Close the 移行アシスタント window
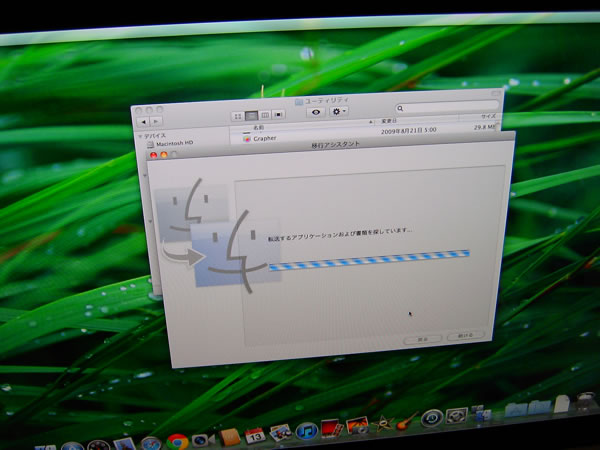The image size is (600, 450). (153, 155)
